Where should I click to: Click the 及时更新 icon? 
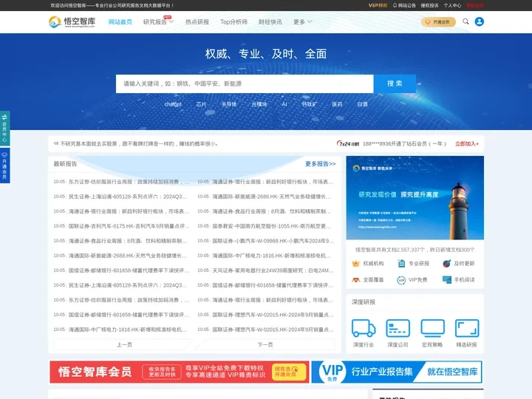(x=447, y=264)
